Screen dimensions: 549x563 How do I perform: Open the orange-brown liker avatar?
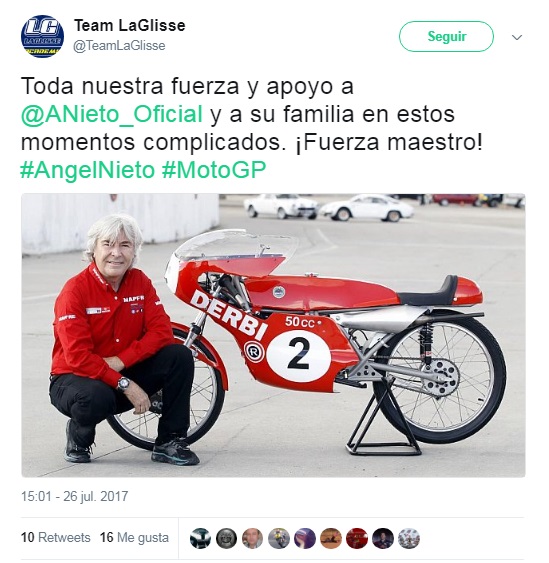click(x=331, y=538)
